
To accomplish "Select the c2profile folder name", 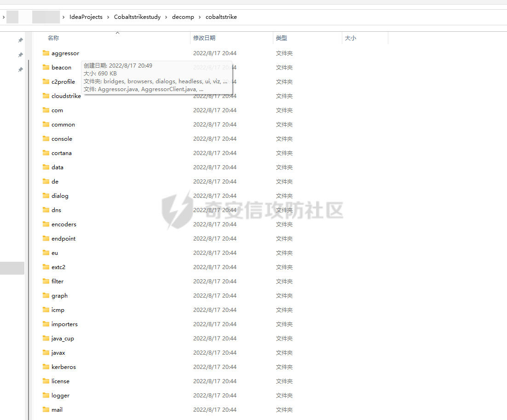I will coord(63,82).
